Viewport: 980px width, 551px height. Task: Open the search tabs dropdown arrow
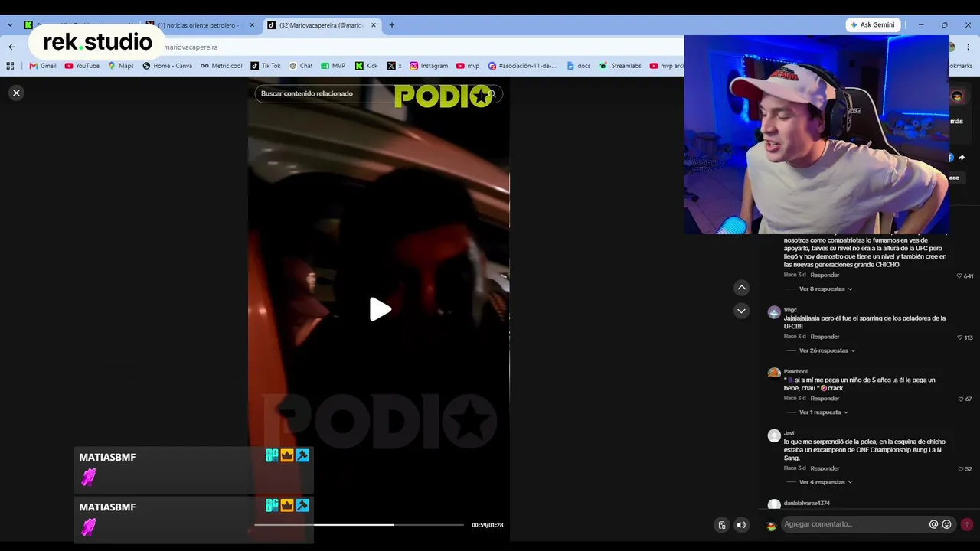pos(10,25)
